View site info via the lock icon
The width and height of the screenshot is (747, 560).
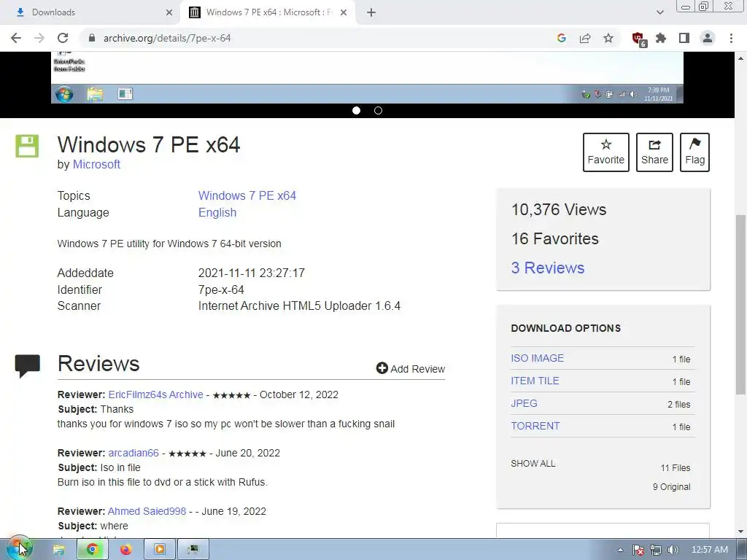pos(91,38)
